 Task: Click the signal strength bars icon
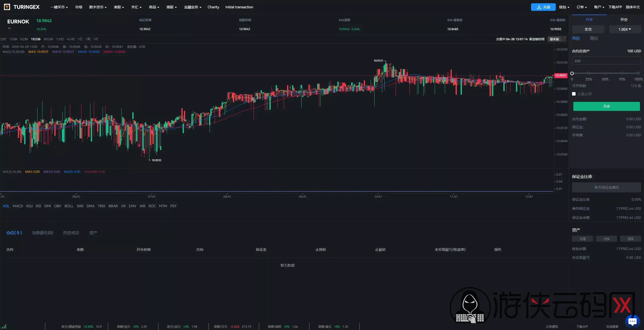pyautogui.click(x=4, y=326)
